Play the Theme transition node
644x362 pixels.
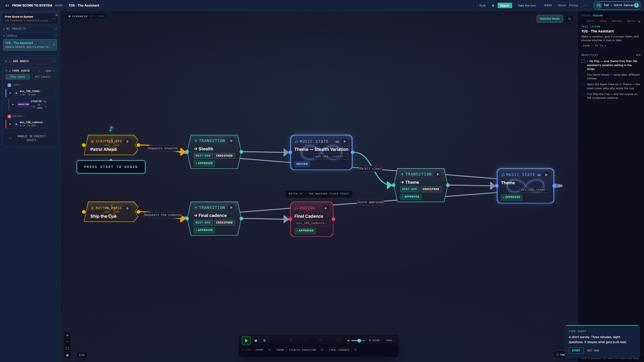(x=438, y=174)
